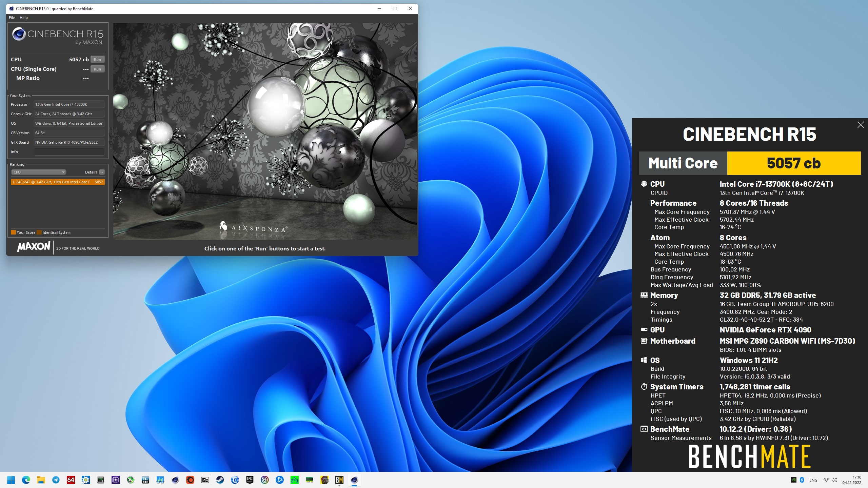Click the Your Score orange legend swatch
Screen dimensions: 868x488
pos(13,232)
